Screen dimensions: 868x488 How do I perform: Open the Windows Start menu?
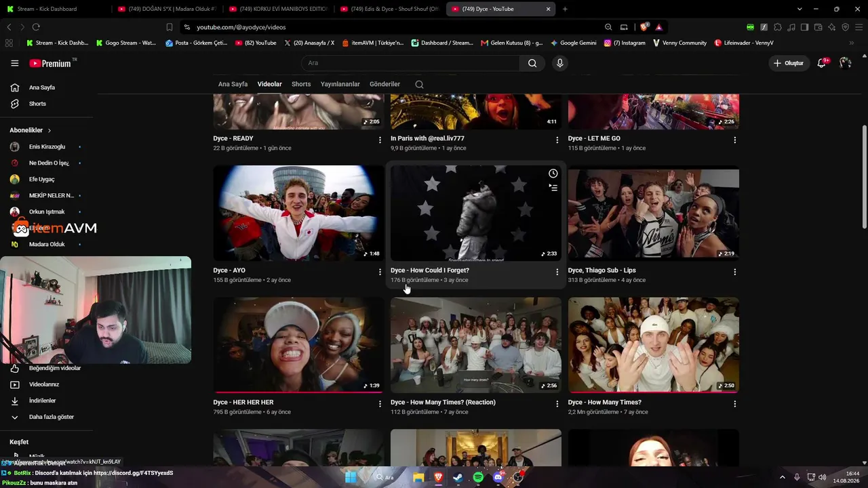[351, 477]
